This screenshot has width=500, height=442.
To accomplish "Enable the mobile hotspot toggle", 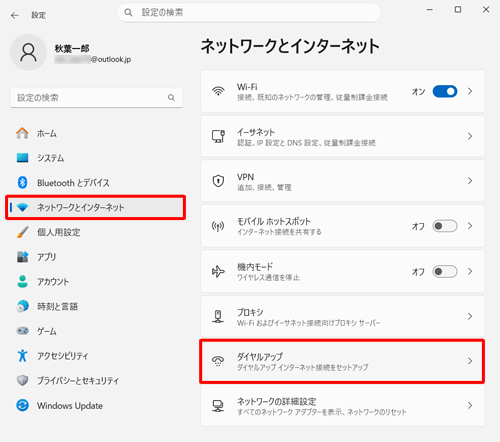I will click(x=445, y=226).
